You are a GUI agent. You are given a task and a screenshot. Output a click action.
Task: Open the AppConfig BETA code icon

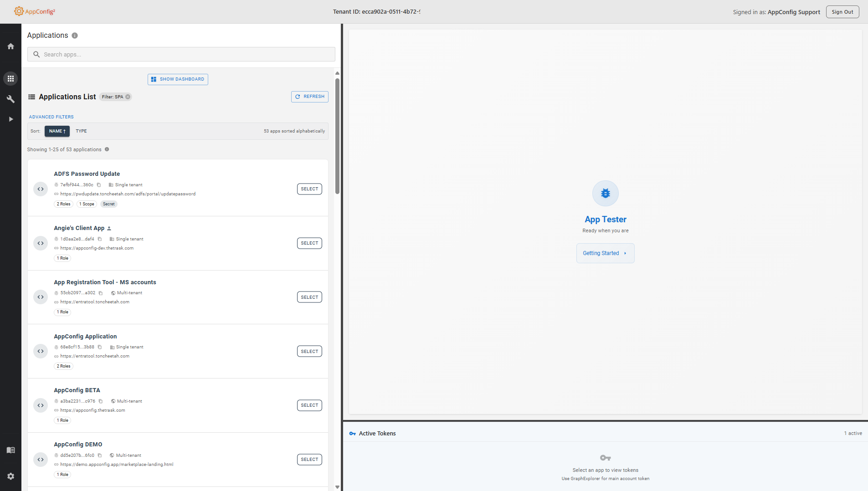(41, 405)
